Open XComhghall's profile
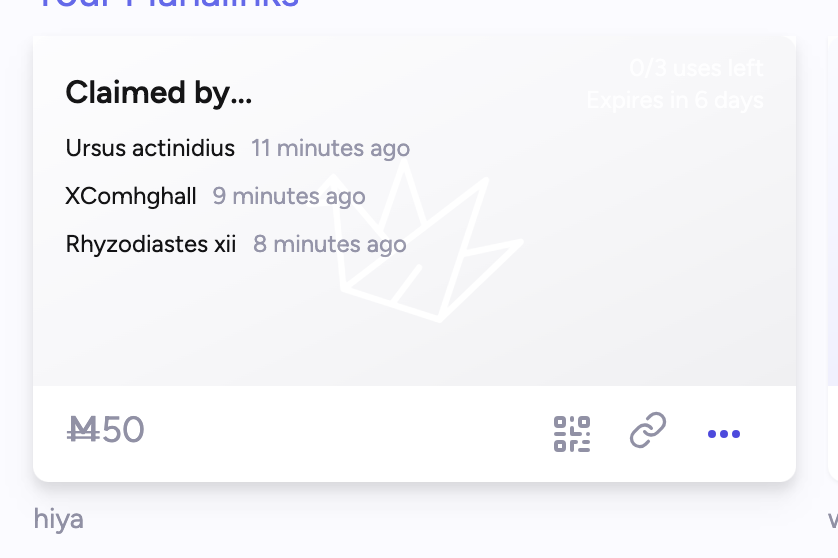Image resolution: width=838 pixels, height=558 pixels. (131, 196)
